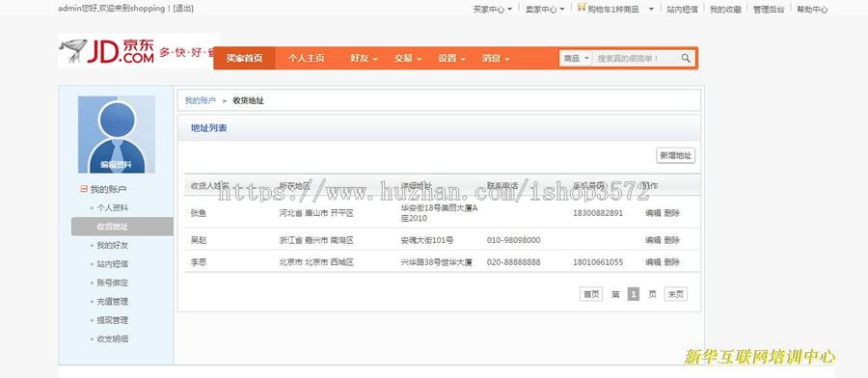Click region 北京市 北京市 西城区

point(316,262)
